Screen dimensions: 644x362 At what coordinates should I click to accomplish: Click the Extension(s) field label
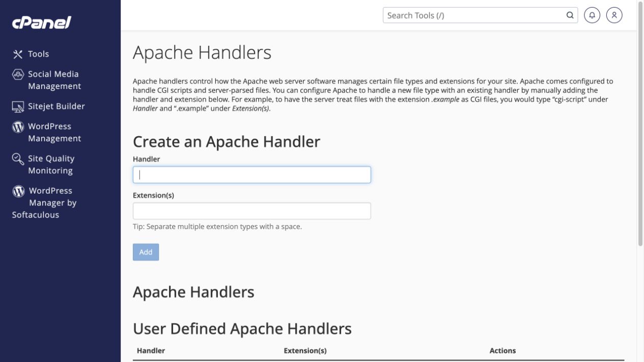pyautogui.click(x=153, y=195)
